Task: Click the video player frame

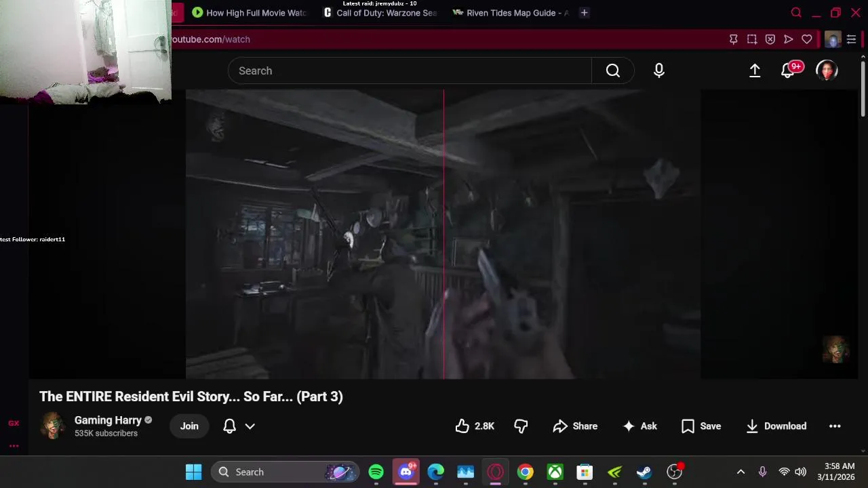Action: 443,234
